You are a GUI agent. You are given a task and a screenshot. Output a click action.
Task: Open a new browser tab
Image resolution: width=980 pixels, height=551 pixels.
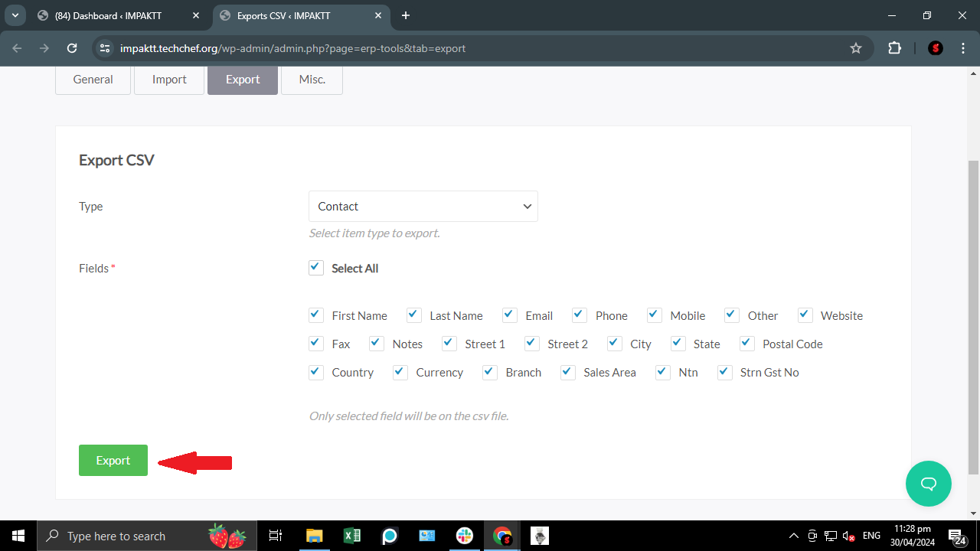click(x=406, y=15)
